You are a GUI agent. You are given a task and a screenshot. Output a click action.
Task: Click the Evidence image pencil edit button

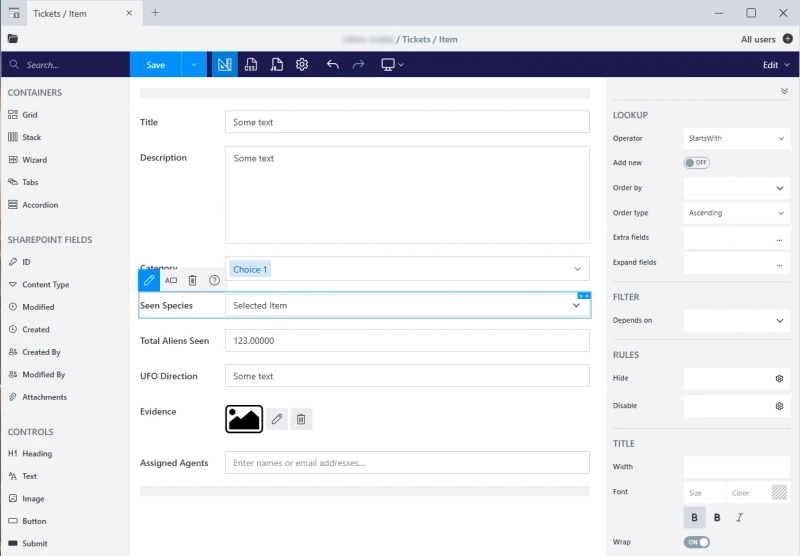tap(277, 419)
